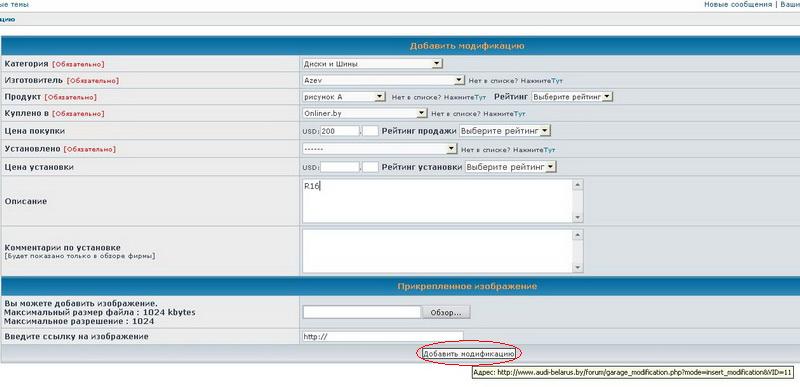Viewport: 800px width, 387px height.
Task: Click inside the Описание text area
Action: [437, 201]
